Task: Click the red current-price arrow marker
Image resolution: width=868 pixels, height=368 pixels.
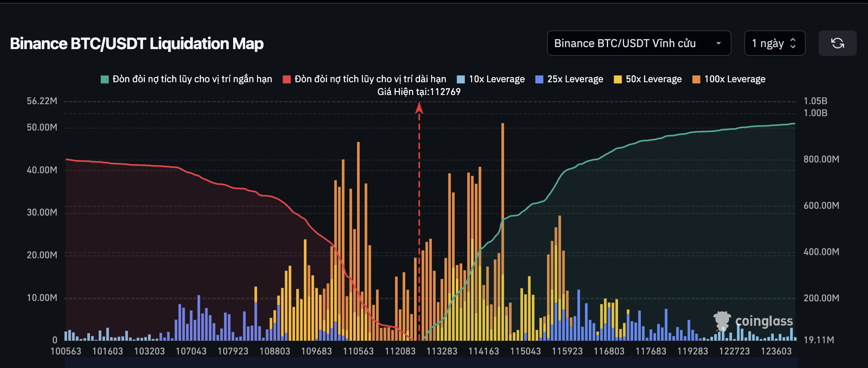Action: [x=419, y=108]
